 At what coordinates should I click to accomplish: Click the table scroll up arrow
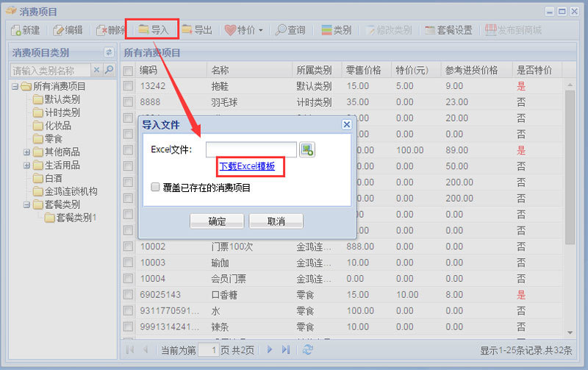(x=570, y=85)
